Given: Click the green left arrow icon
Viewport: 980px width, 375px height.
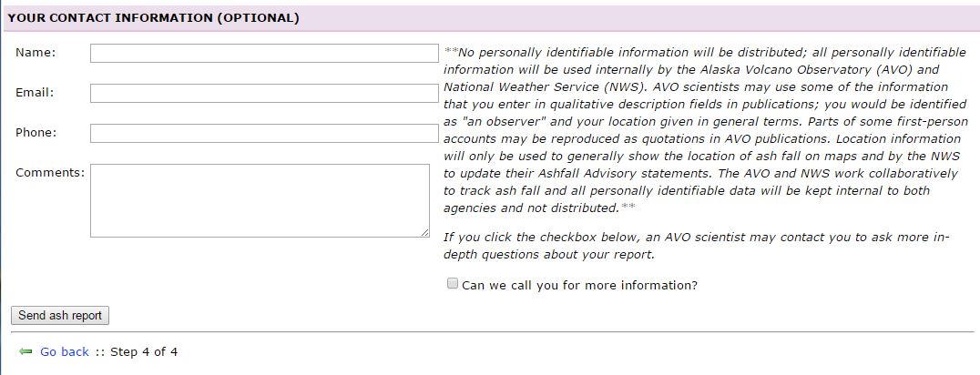Looking at the screenshot, I should pyautogui.click(x=26, y=352).
